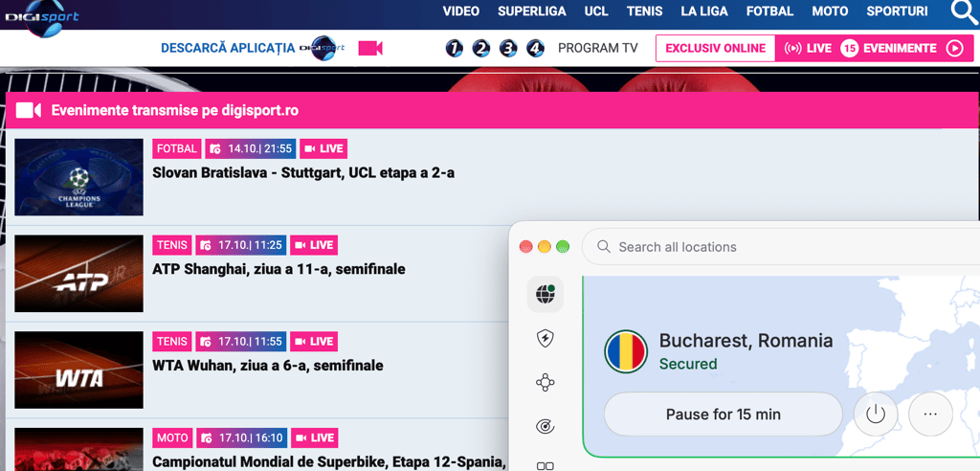This screenshot has height=471, width=980.
Task: Click the play icon after Evenimente
Action: 954,48
